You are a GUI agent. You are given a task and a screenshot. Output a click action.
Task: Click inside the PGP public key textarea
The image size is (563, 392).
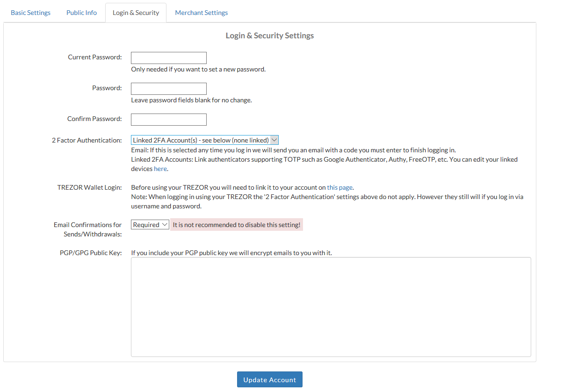331,306
